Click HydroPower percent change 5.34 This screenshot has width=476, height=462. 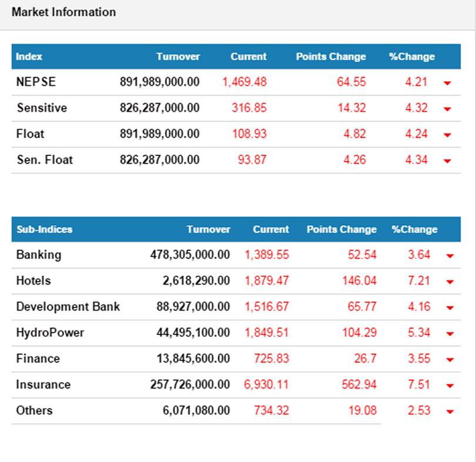[x=419, y=333]
